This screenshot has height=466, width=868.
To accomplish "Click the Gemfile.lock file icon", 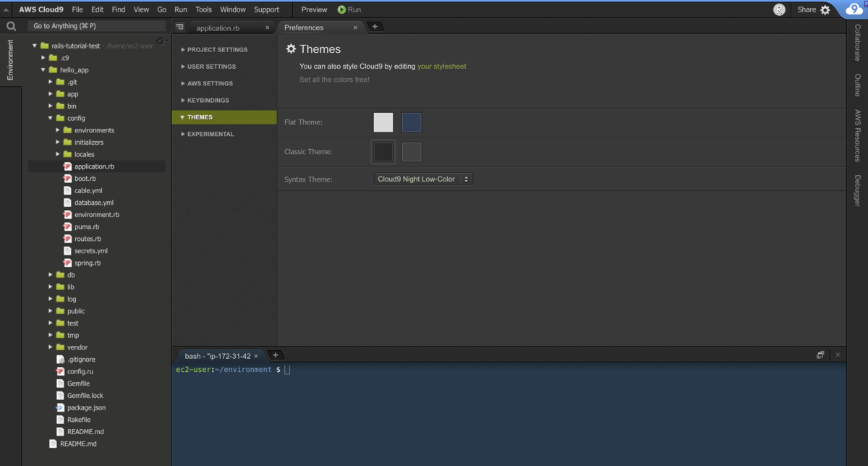I will pos(61,396).
